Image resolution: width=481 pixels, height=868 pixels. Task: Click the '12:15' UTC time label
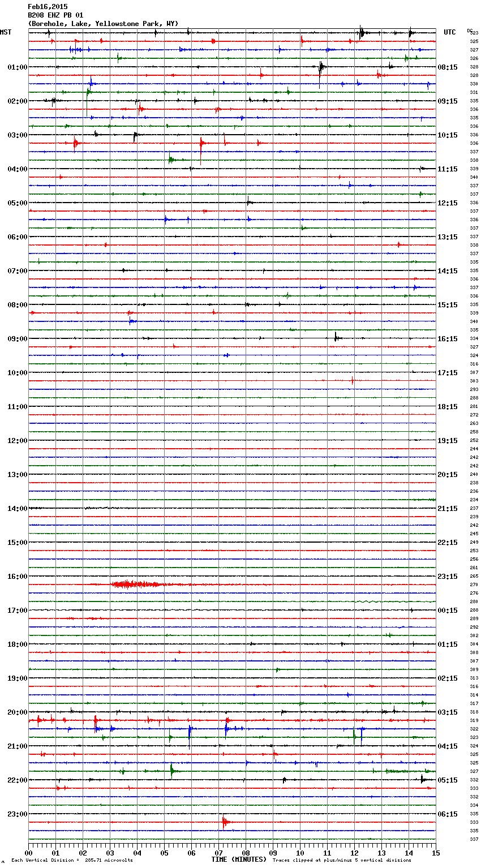[x=448, y=203]
